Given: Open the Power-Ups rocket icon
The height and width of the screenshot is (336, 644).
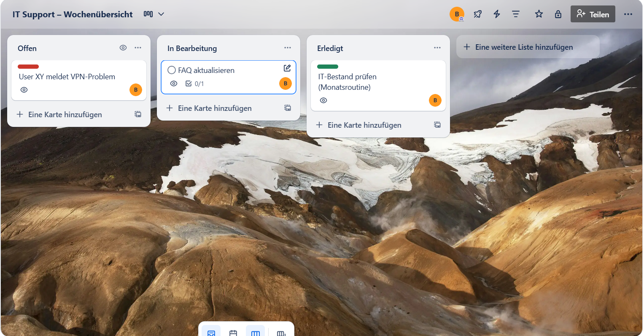Looking at the screenshot, I should 477,14.
